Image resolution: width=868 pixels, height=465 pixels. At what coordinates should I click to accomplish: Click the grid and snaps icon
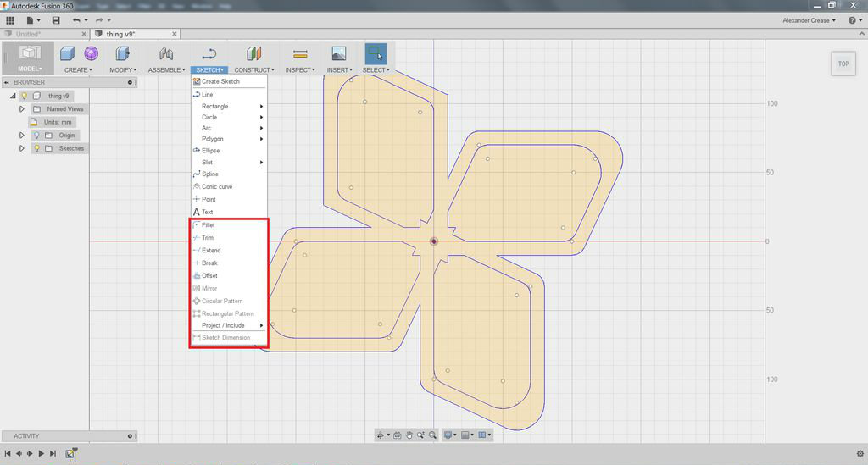point(465,435)
